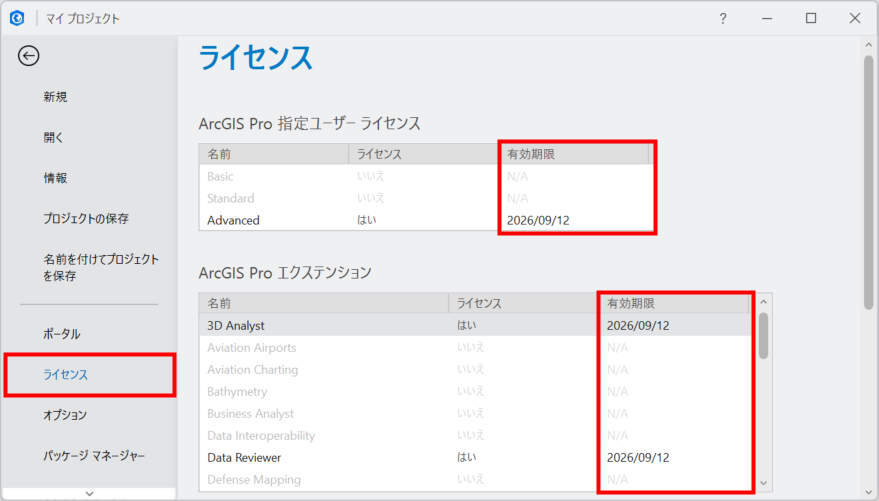Click main page scroll up arrow

pyautogui.click(x=868, y=45)
